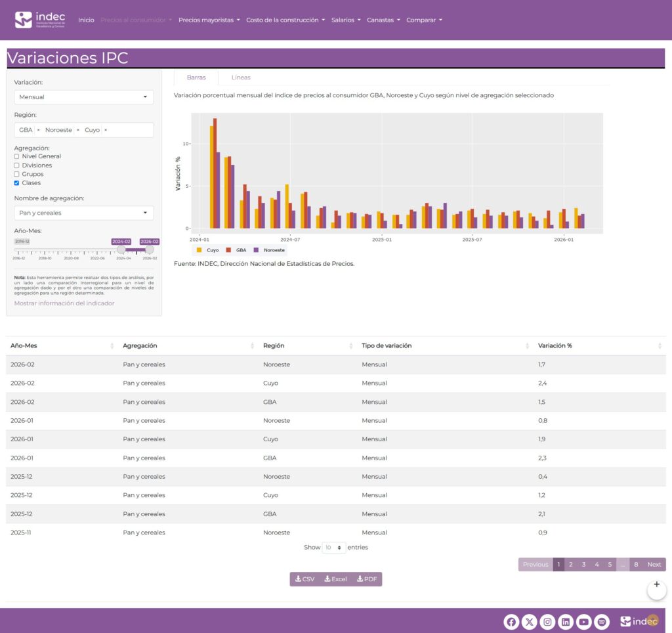Click the Instagram footer icon
672x633 pixels.
(x=548, y=622)
